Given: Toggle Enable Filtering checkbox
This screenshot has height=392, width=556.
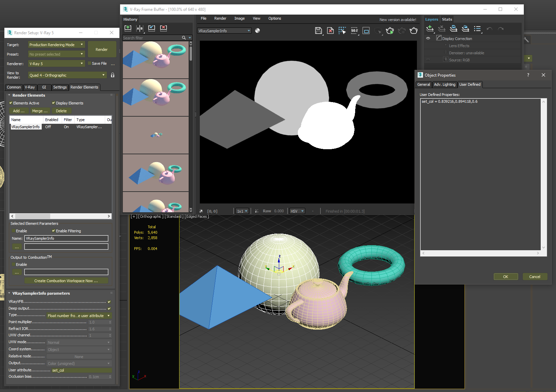Looking at the screenshot, I should pos(53,231).
